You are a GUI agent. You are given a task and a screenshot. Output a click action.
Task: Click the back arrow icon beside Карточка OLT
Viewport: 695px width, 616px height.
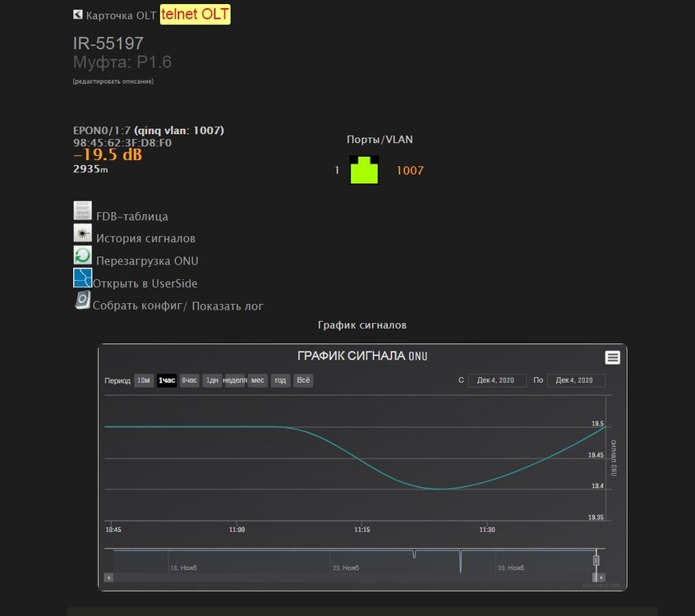tap(78, 15)
